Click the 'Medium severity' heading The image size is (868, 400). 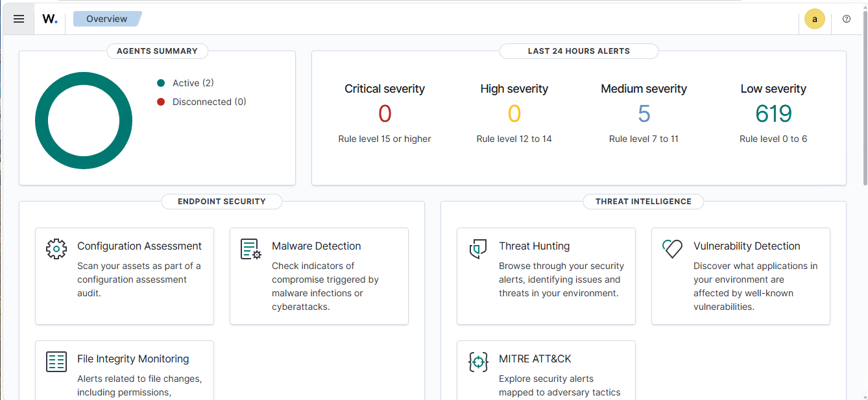pyautogui.click(x=644, y=89)
